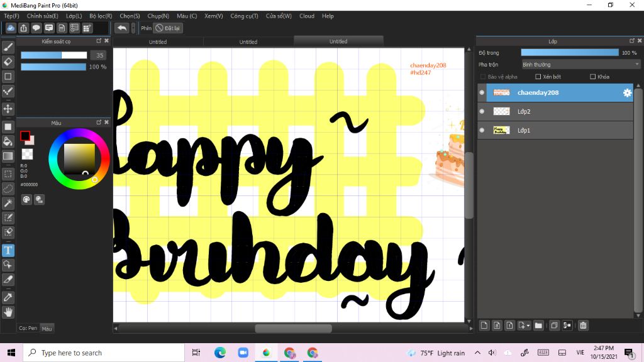Screen dimensions: 644x362
Task: Select the Lớp1 layer row
Action: tap(555, 130)
